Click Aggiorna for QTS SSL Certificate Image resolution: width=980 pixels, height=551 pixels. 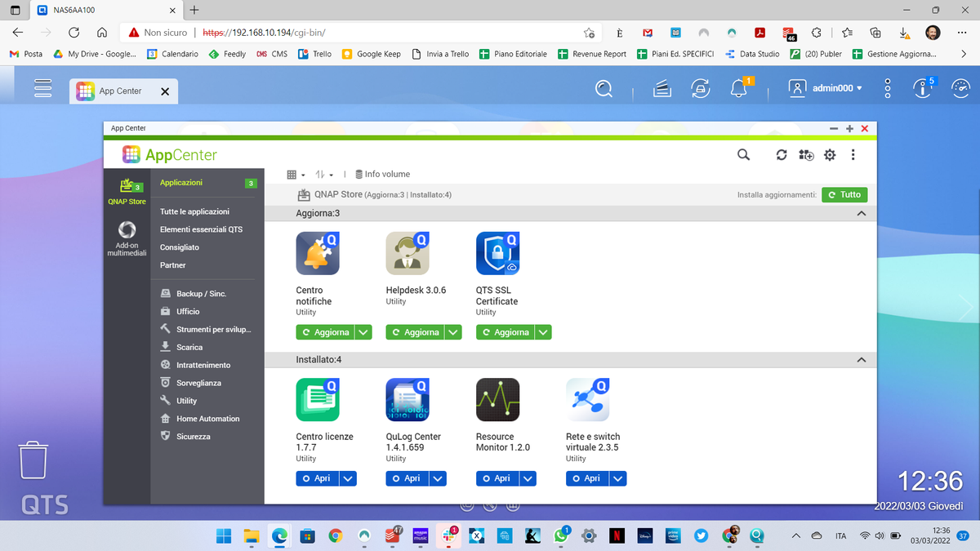point(506,332)
